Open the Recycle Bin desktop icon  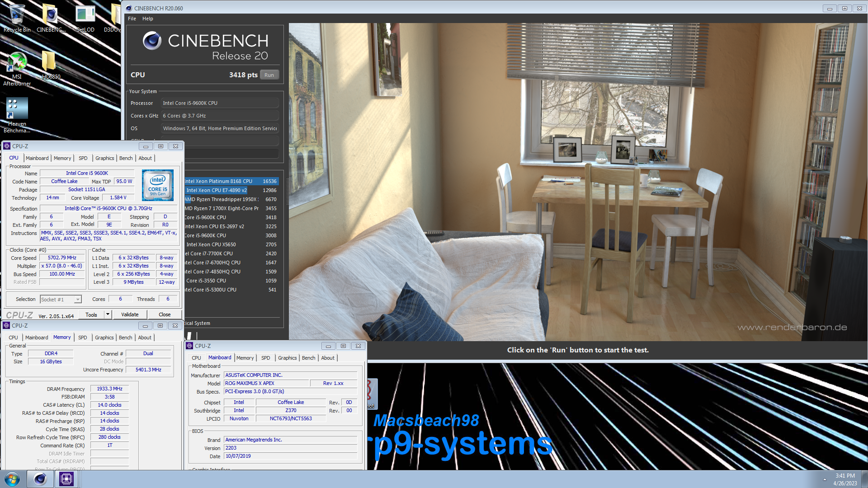pyautogui.click(x=17, y=18)
